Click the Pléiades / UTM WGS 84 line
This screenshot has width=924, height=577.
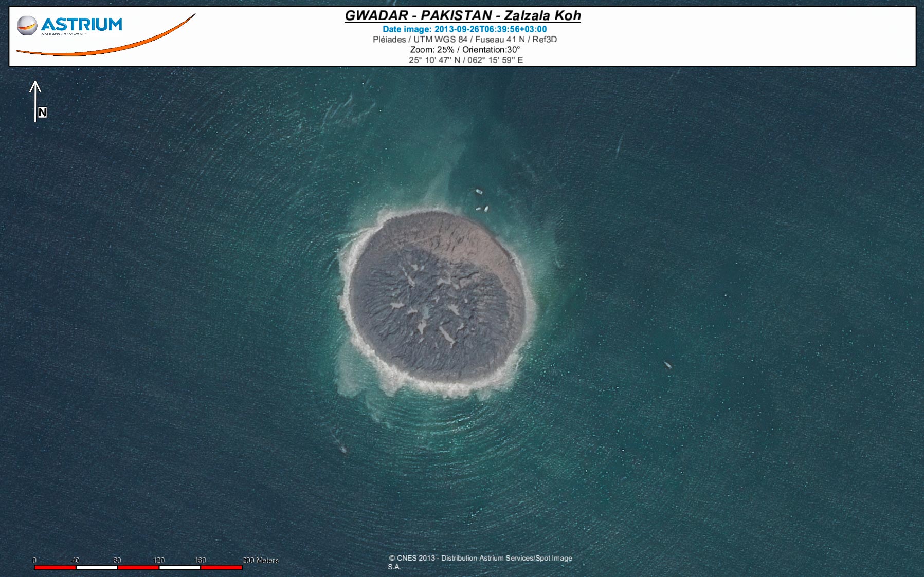pos(464,40)
